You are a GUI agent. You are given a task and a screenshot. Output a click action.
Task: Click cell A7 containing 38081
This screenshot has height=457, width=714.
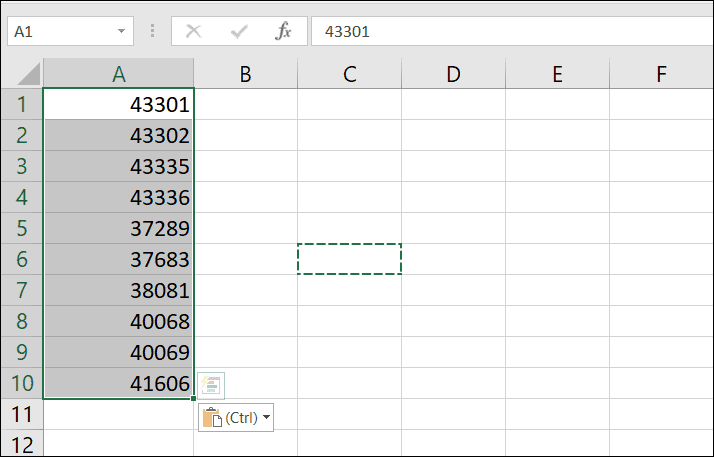click(119, 290)
